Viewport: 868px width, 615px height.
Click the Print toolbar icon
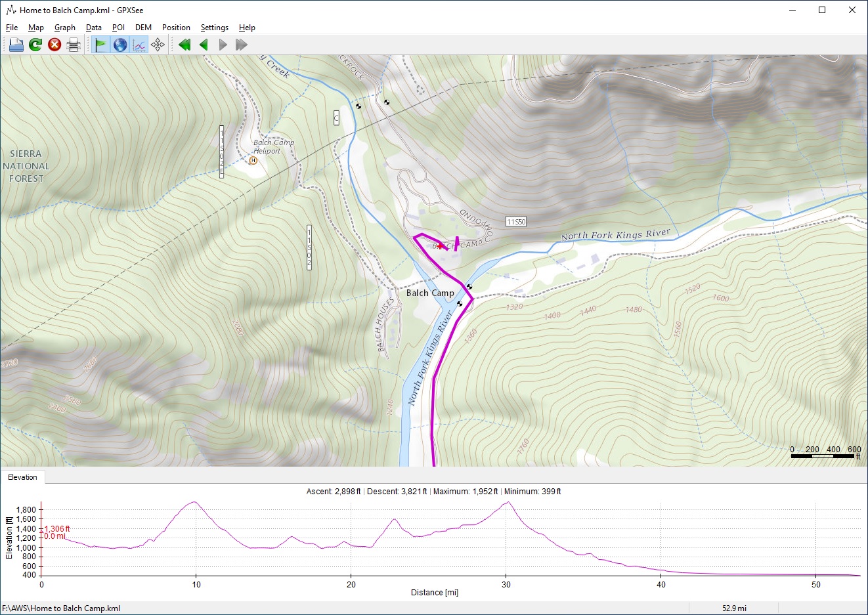74,45
